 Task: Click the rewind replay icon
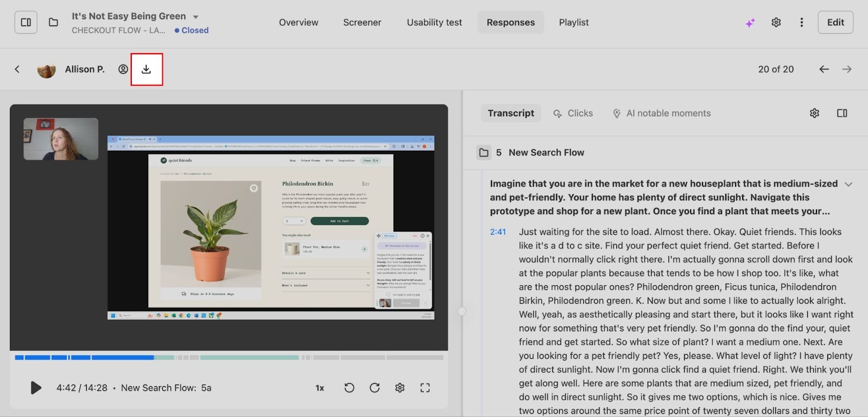[x=349, y=388]
